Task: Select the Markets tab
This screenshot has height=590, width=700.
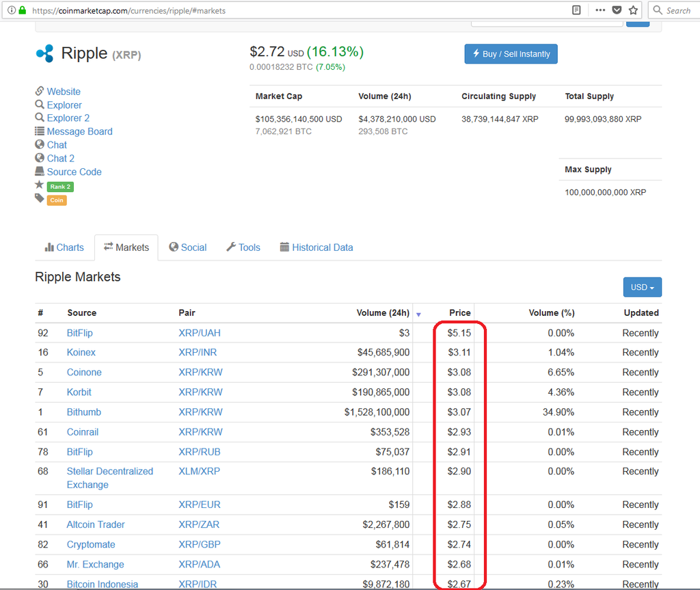Action: coord(126,247)
